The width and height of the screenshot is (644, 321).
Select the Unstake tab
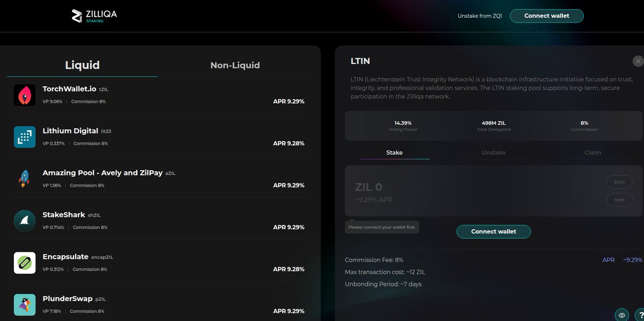tap(493, 152)
